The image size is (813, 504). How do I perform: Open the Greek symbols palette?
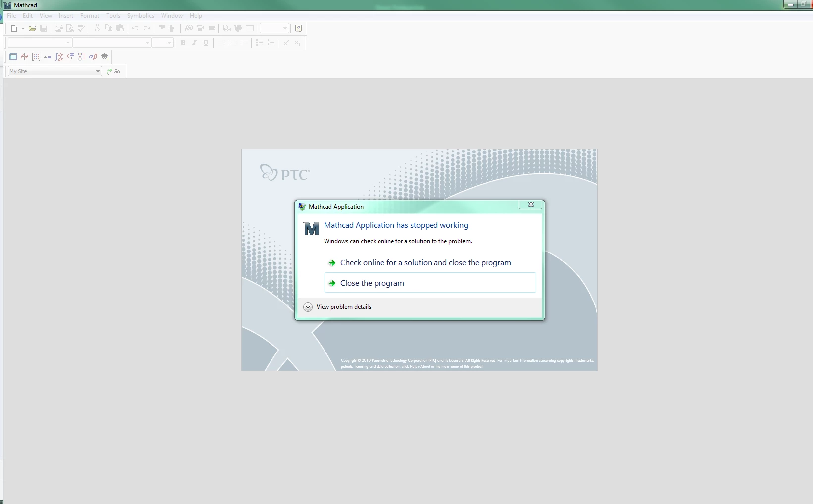(93, 57)
